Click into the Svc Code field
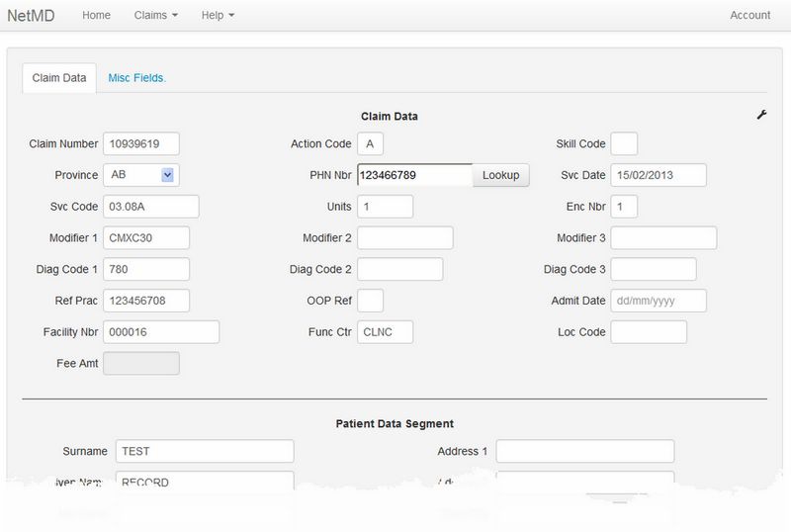The height and width of the screenshot is (532, 791). 151,207
